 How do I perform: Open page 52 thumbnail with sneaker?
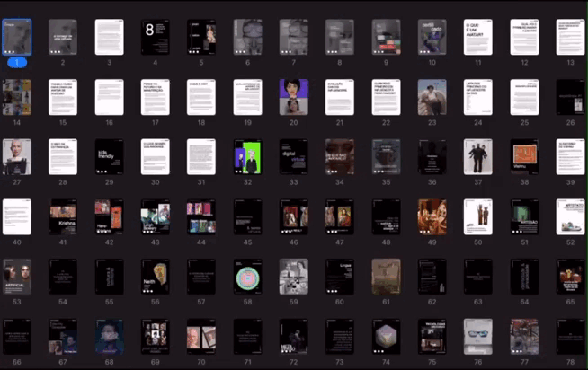570,216
